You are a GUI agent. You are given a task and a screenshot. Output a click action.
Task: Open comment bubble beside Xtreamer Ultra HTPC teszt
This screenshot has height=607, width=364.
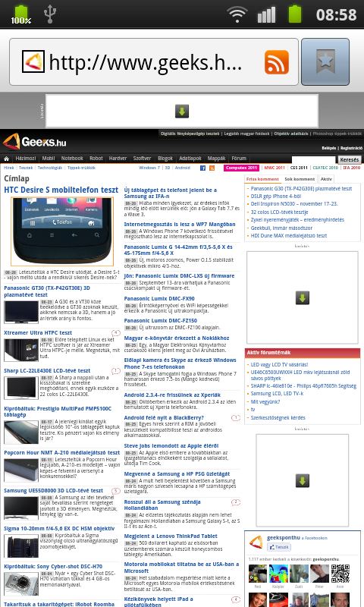(x=116, y=332)
